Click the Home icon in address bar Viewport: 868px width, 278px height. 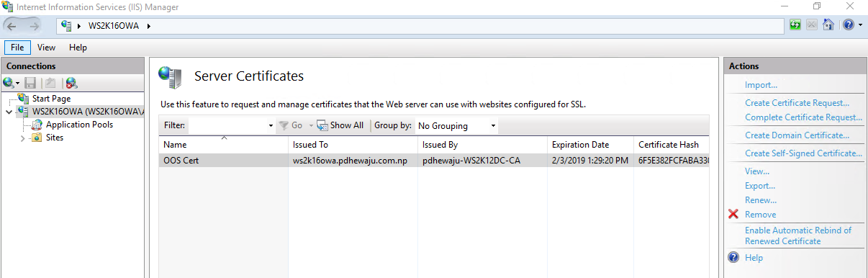[828, 25]
